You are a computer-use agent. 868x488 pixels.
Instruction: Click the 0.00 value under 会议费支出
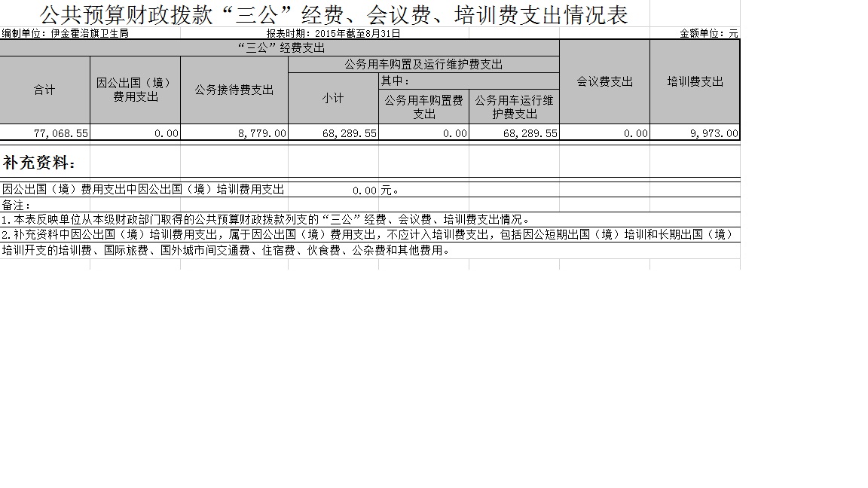coord(635,133)
